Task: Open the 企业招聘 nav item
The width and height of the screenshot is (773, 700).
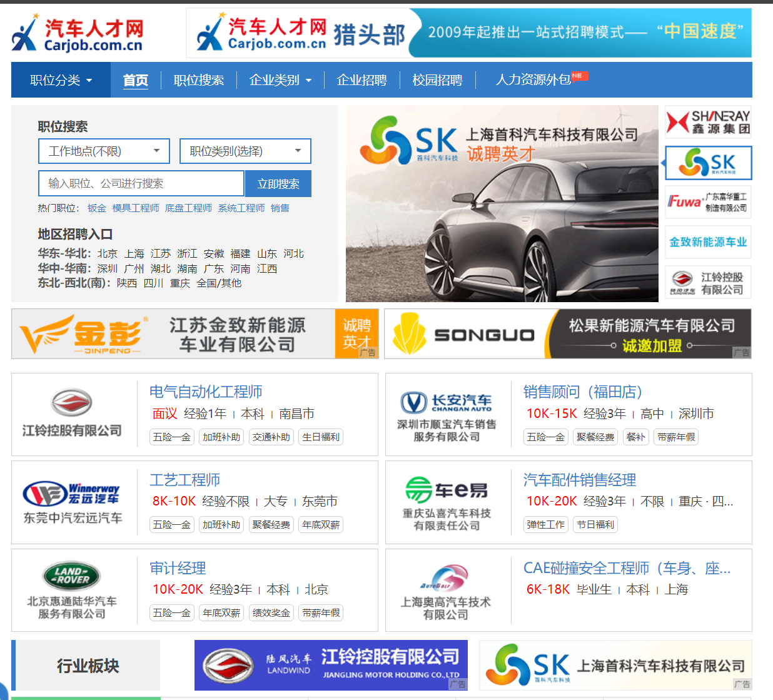Action: (x=362, y=80)
